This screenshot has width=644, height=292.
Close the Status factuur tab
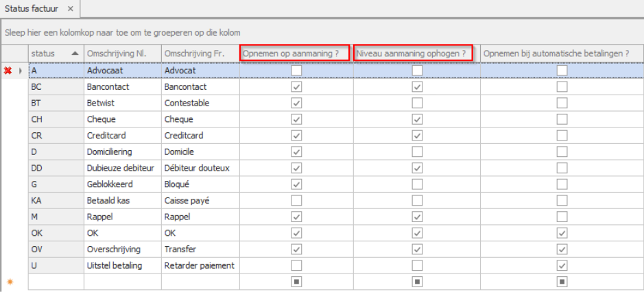[70, 9]
